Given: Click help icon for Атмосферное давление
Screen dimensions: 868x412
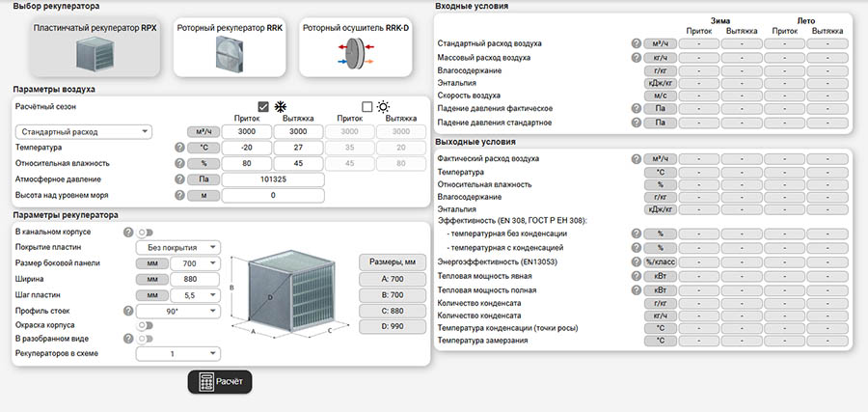Looking at the screenshot, I should tap(179, 179).
